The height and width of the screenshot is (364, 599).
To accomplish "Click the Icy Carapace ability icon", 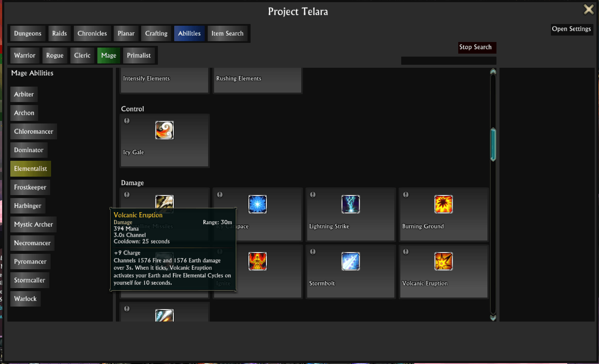I will point(257,205).
